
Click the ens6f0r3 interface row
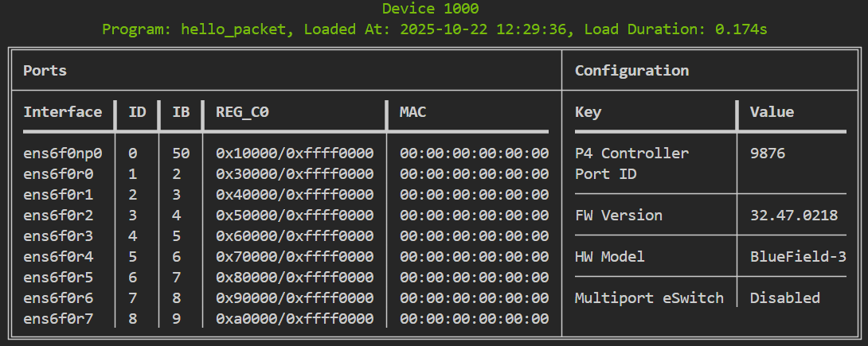pos(286,236)
